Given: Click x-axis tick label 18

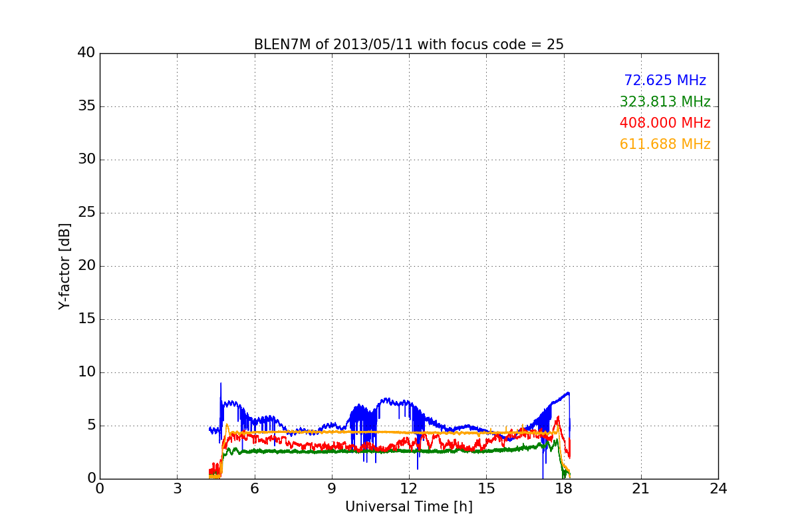Looking at the screenshot, I should pos(563,489).
